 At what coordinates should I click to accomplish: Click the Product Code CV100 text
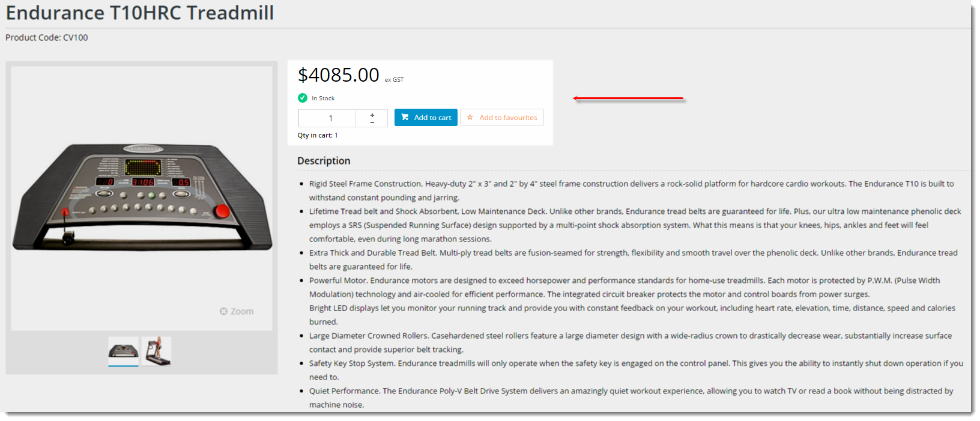(47, 37)
